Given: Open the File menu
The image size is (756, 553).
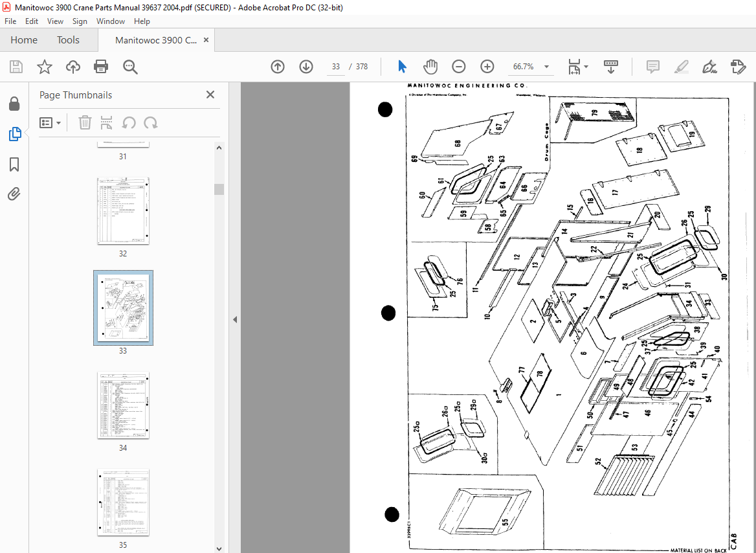Looking at the screenshot, I should (x=10, y=21).
